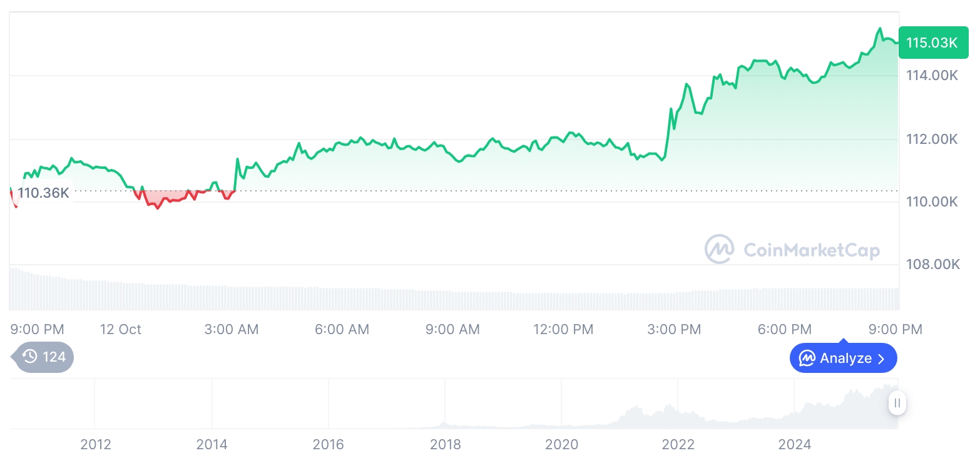Select 2012 on the overview timeline
The height and width of the screenshot is (458, 980).
coord(96,445)
